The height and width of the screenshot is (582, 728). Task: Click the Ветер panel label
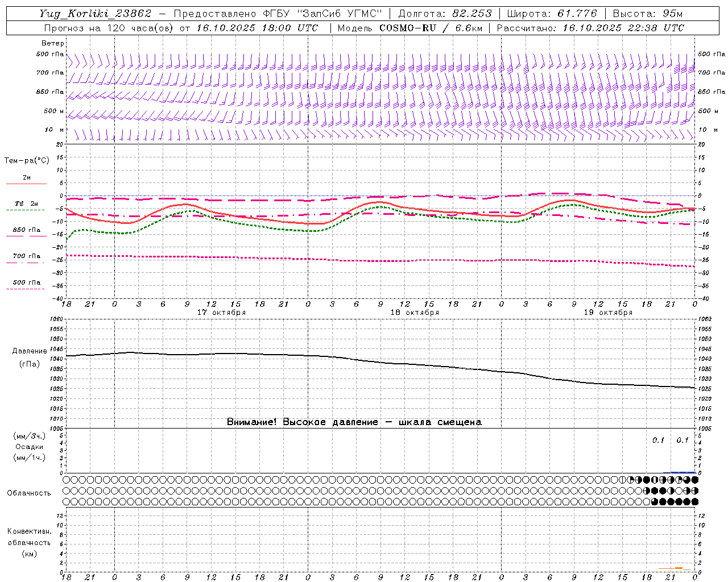click(x=53, y=43)
